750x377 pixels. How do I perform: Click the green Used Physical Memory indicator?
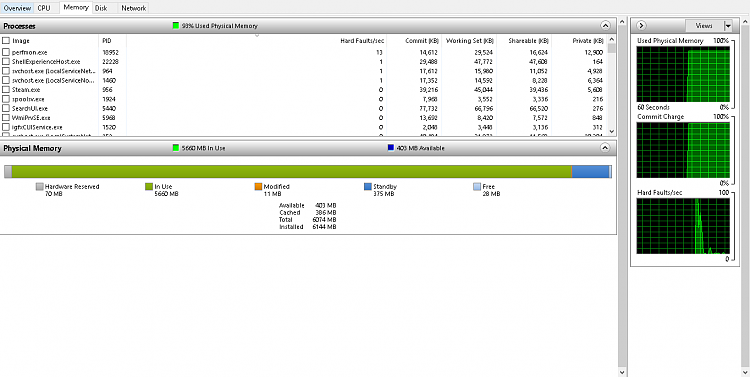tap(176, 26)
